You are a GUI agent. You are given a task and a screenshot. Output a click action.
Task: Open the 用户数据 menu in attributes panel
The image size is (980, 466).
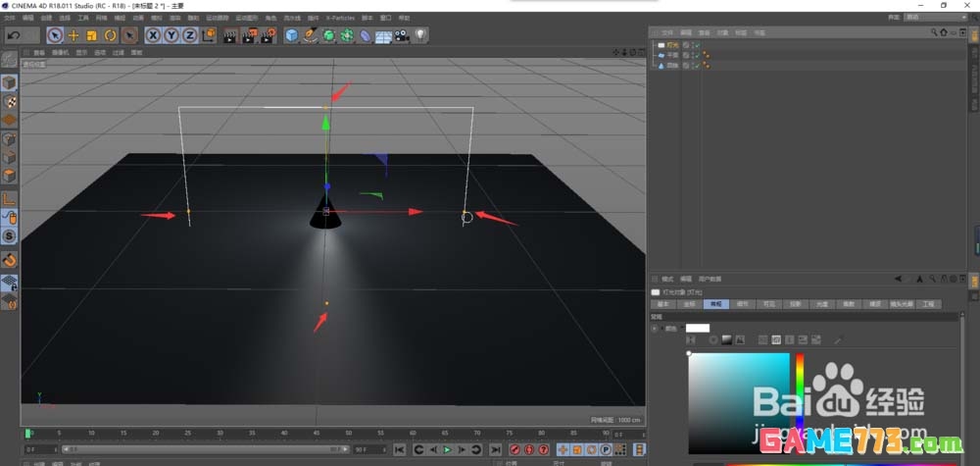click(x=710, y=279)
